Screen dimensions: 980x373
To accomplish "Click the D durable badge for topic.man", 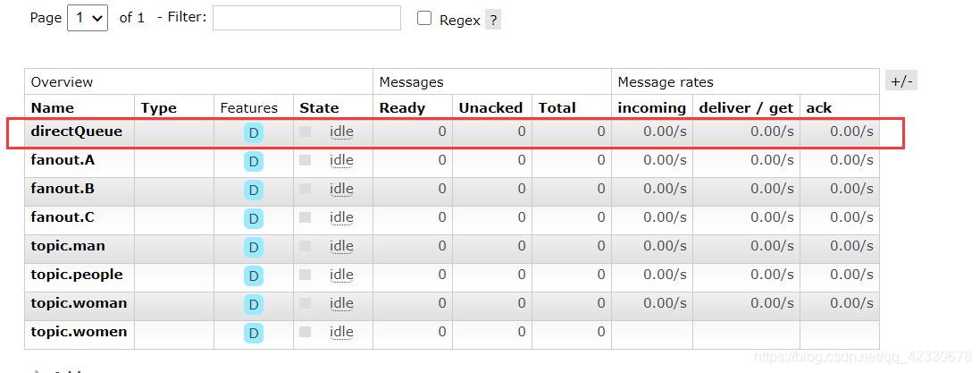I will tap(253, 247).
